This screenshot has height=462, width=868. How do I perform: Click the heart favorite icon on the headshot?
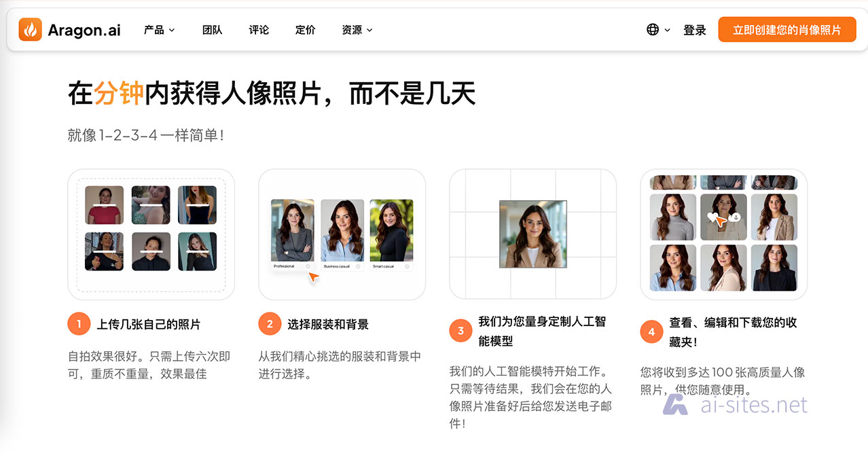712,217
